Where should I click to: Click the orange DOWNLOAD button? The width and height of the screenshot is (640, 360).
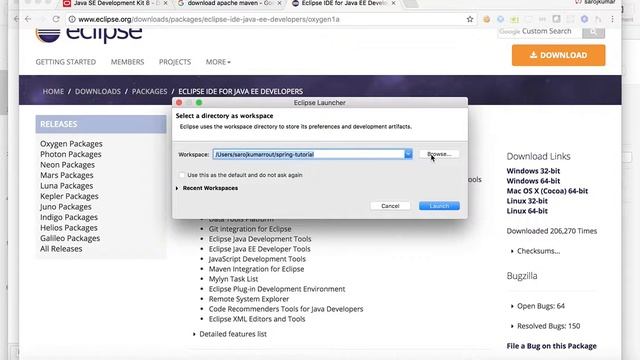(558, 55)
